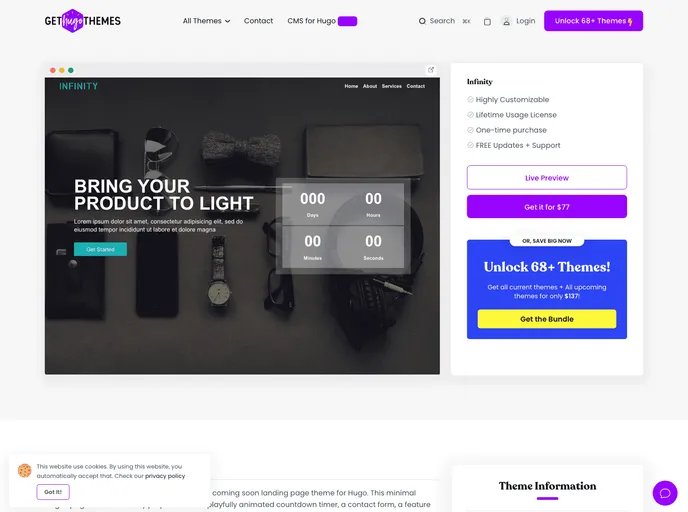Click the GetHugoThemes logo
688x512 pixels.
[x=82, y=21]
